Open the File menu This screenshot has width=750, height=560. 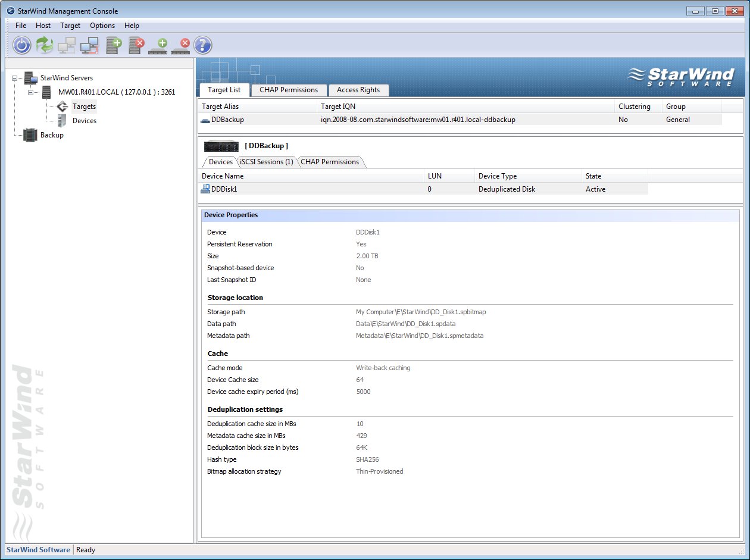[21, 26]
